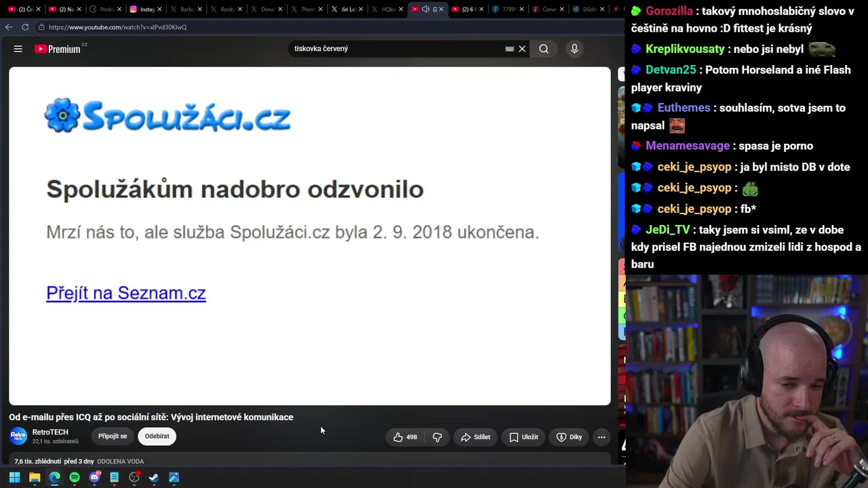Subscribe with the Odebírat button

click(x=157, y=436)
